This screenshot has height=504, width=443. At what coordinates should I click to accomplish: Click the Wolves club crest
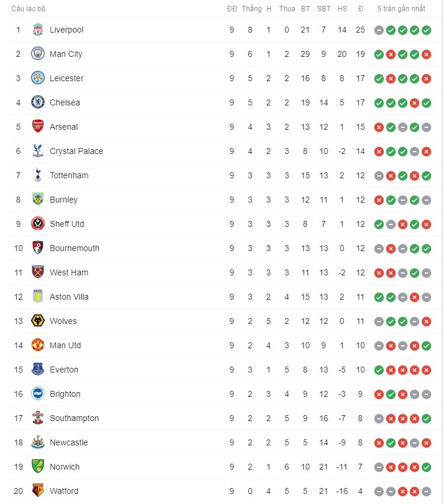point(38,321)
